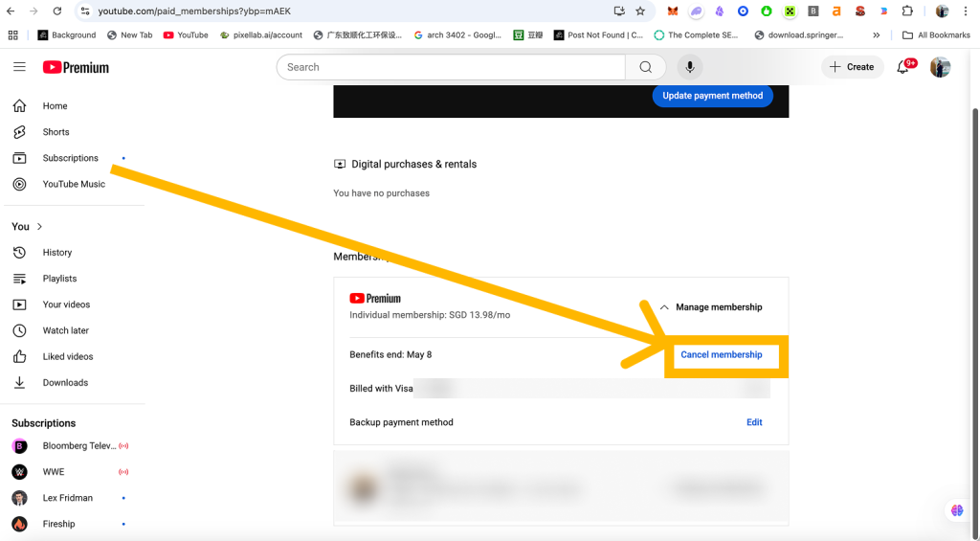Open the Chrome apps grid icon

[13, 35]
